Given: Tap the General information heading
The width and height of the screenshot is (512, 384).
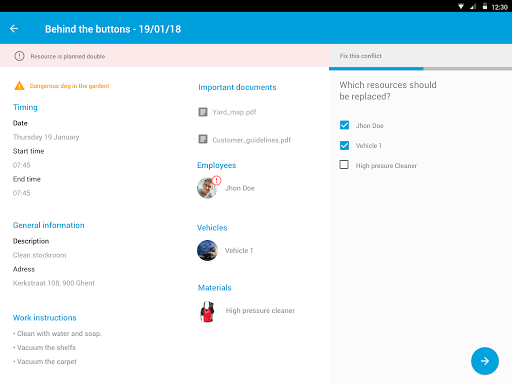Looking at the screenshot, I should click(49, 225).
